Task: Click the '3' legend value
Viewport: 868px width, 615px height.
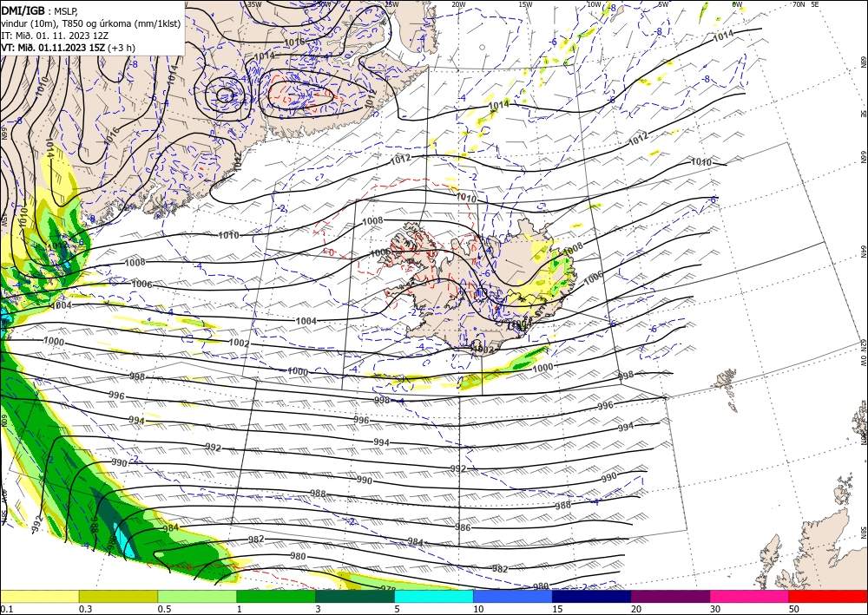Action: click(x=319, y=609)
